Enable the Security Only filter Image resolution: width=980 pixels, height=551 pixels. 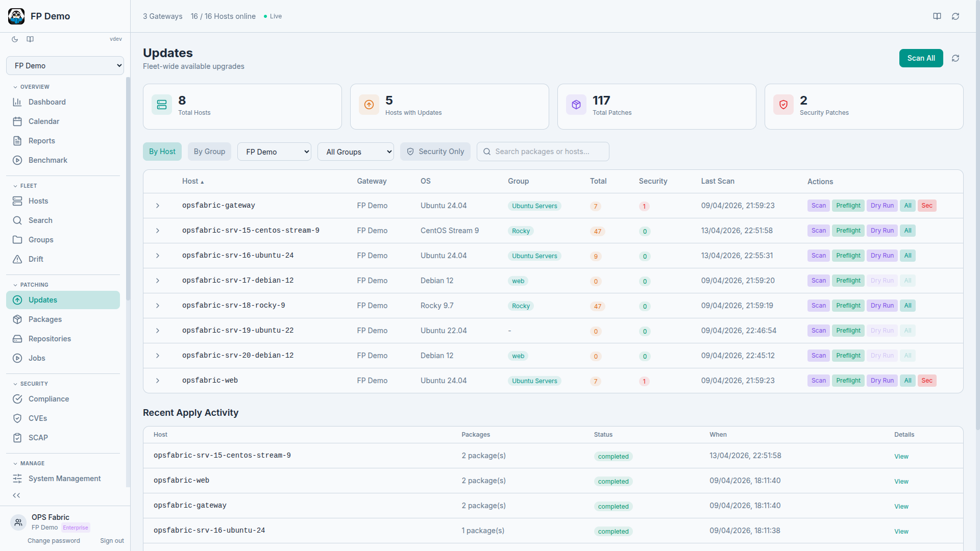[435, 152]
